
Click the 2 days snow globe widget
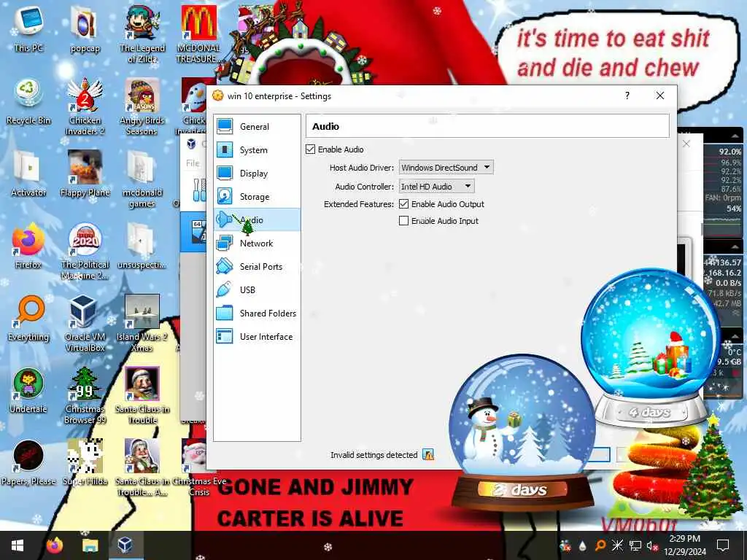click(x=522, y=431)
